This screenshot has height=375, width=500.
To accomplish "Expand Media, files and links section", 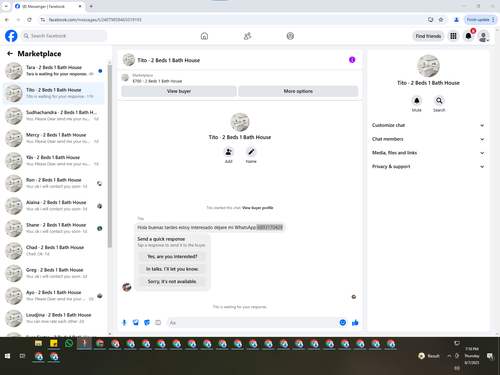I will (x=428, y=153).
